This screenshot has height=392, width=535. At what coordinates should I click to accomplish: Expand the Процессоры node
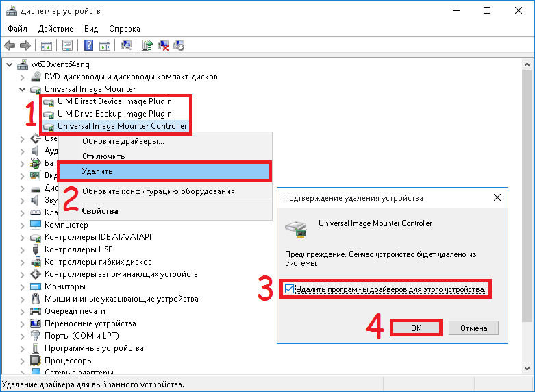click(22, 360)
